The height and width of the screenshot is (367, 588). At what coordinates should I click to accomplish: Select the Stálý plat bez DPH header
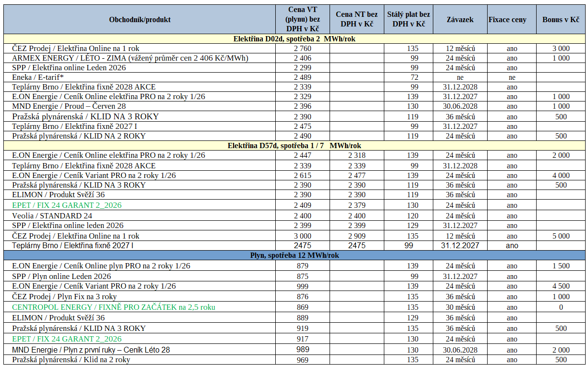pos(408,20)
